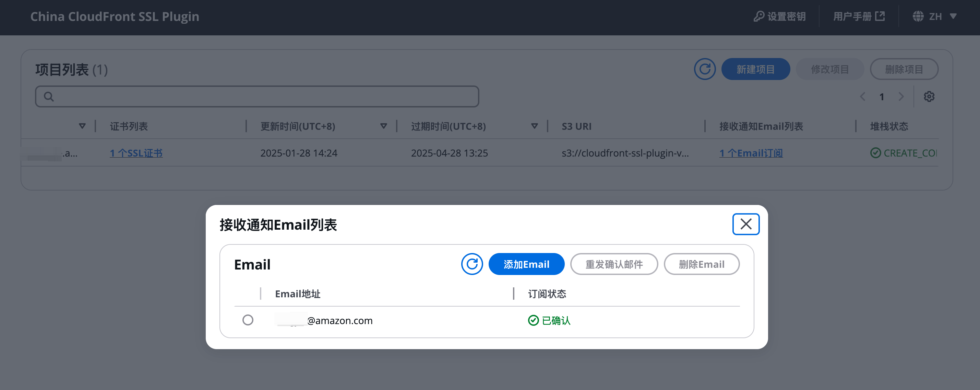Viewport: 980px width, 390px height.
Task: Open the ZH language dropdown
Action: [935, 16]
